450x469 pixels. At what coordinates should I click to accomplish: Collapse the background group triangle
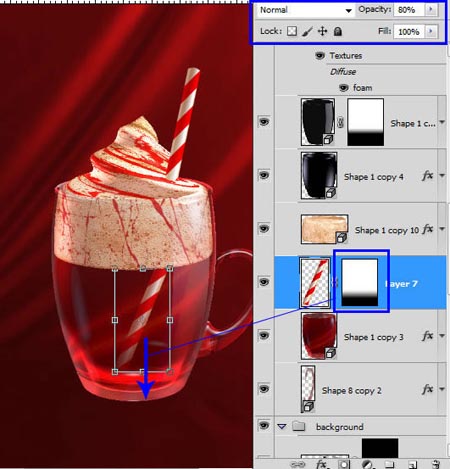coord(282,426)
